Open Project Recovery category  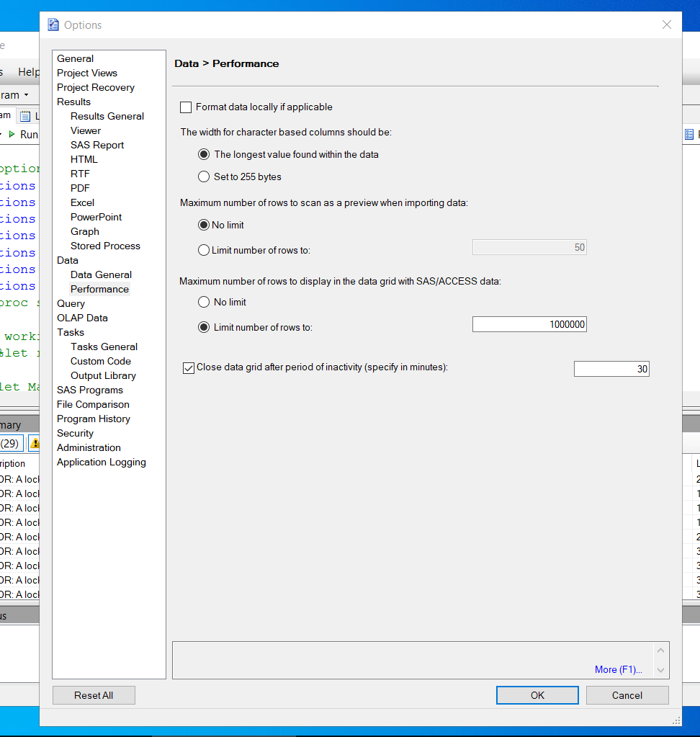[x=95, y=87]
